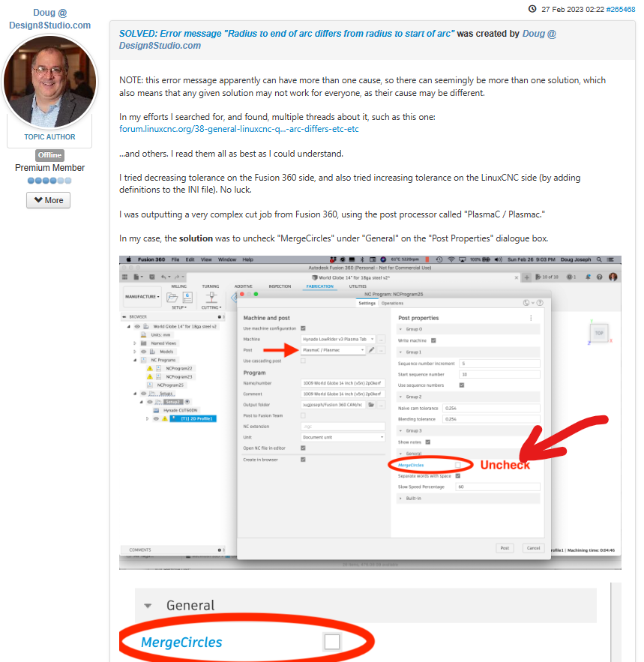Image resolution: width=644 pixels, height=662 pixels.
Task: Close the World Globe document tab with its X
Action: pos(516,277)
